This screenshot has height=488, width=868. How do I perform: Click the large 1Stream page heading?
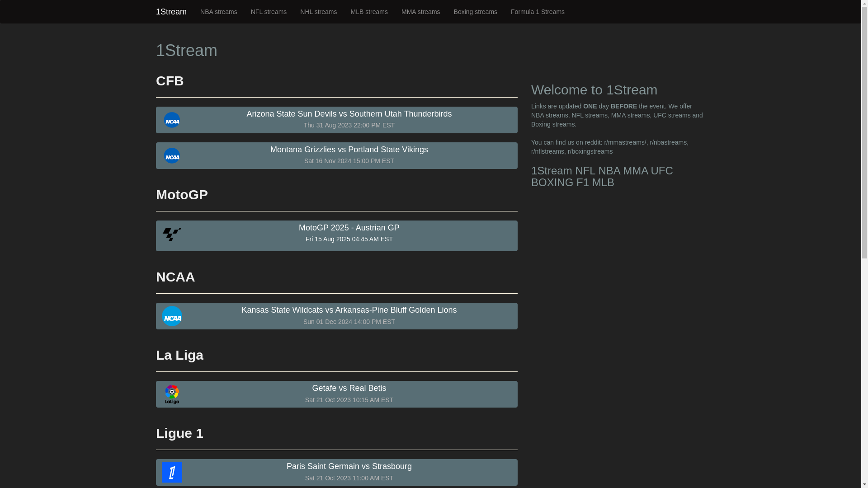pos(187,50)
